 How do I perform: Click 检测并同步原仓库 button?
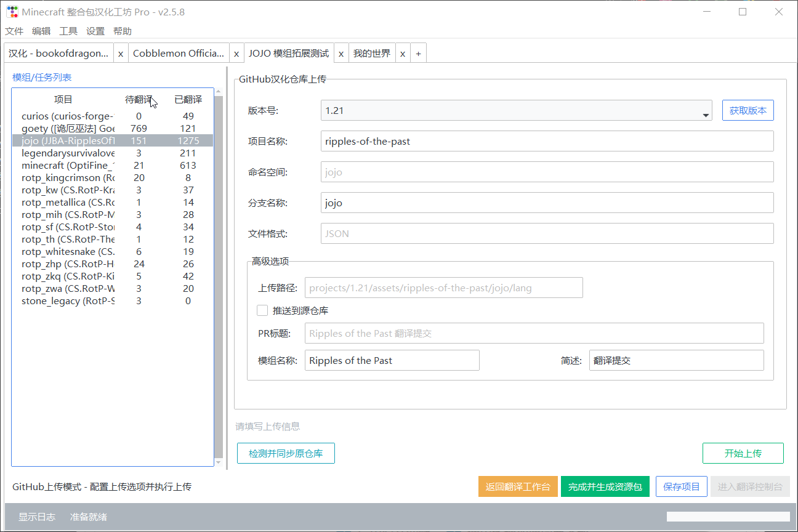click(286, 454)
